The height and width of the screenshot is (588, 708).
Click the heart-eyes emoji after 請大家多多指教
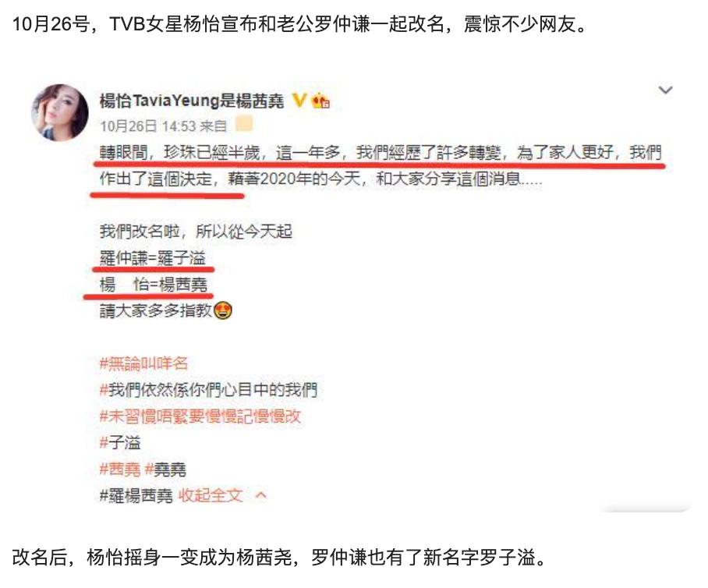pyautogui.click(x=223, y=310)
